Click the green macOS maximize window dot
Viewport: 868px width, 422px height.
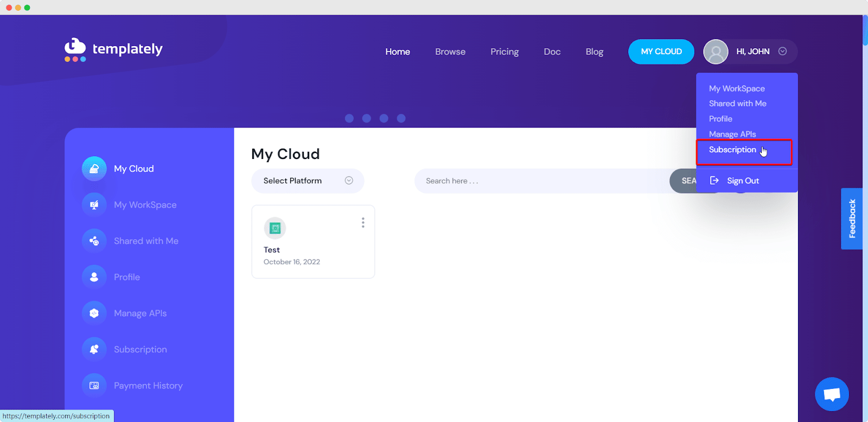coord(27,8)
